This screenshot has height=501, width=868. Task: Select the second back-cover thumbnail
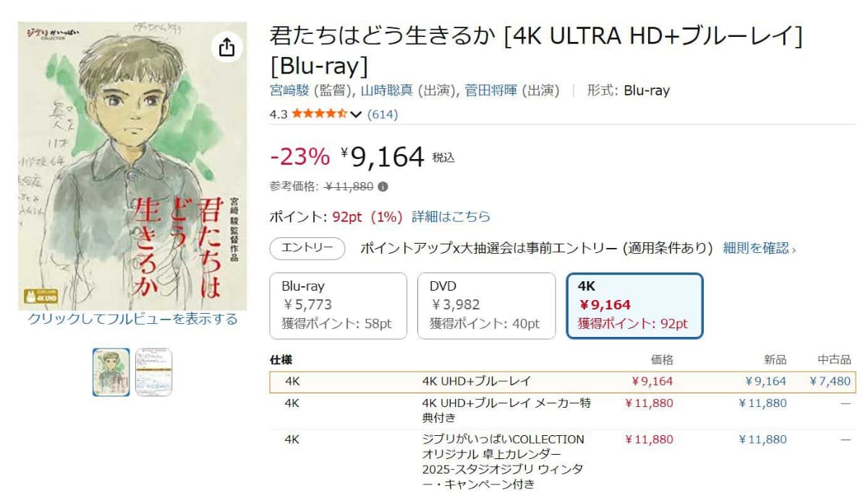click(153, 372)
